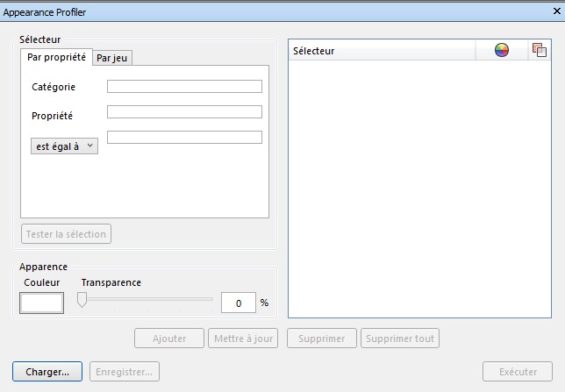Viewport: 565px width, 392px height.
Task: Select the value field beside 'est égal à'
Action: pyautogui.click(x=184, y=137)
